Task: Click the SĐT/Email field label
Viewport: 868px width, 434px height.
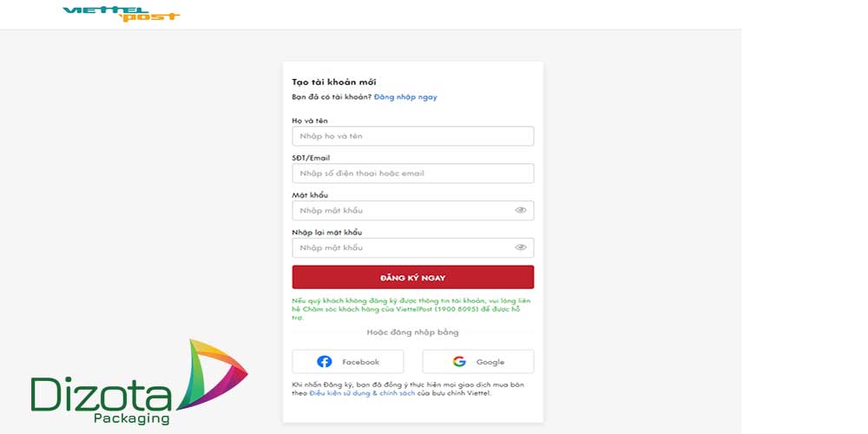Action: pos(311,158)
